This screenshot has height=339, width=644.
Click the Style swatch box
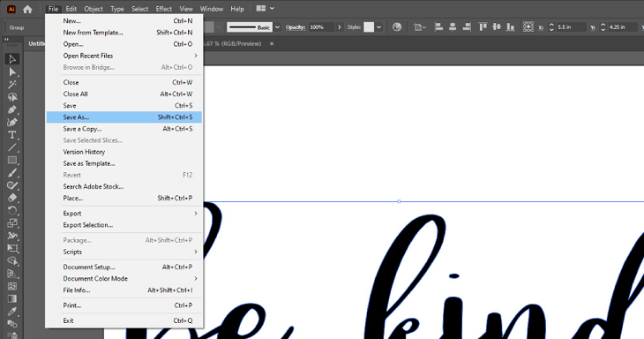click(369, 27)
